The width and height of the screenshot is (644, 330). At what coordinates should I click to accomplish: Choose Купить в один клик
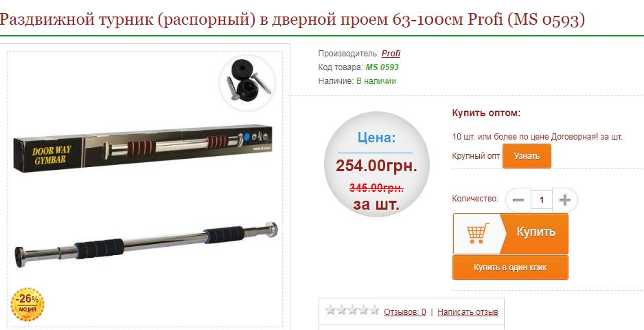pyautogui.click(x=511, y=267)
